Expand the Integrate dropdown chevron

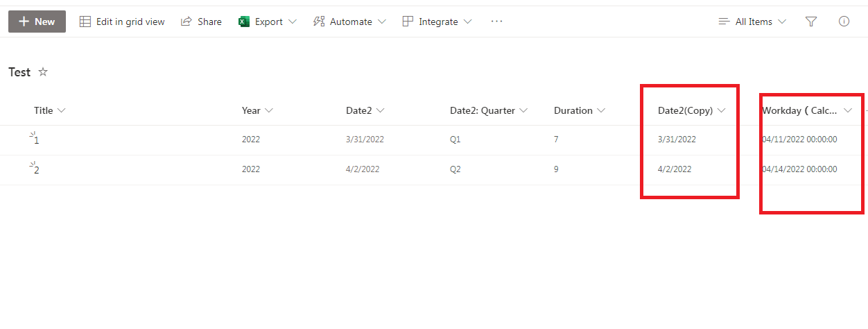click(x=468, y=22)
